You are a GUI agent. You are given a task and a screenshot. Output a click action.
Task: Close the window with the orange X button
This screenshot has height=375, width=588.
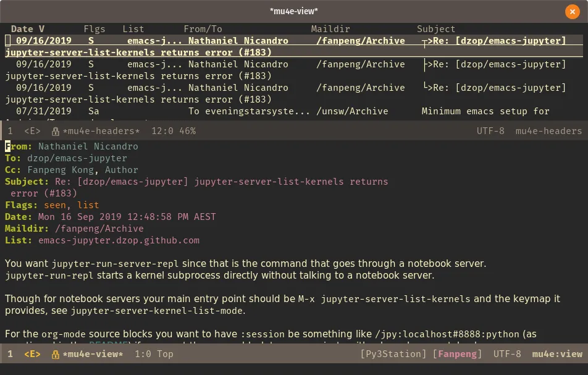coord(572,11)
